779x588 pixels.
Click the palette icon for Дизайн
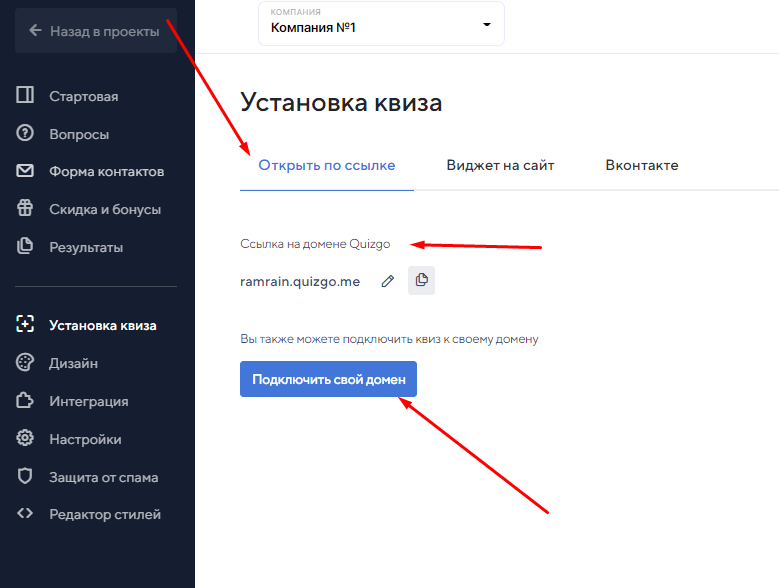(26, 363)
